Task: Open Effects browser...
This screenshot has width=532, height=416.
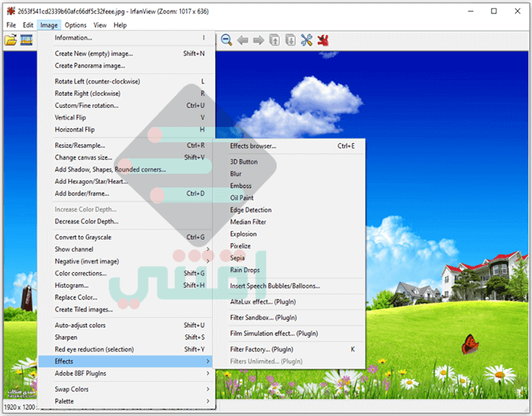Action: tap(289, 146)
